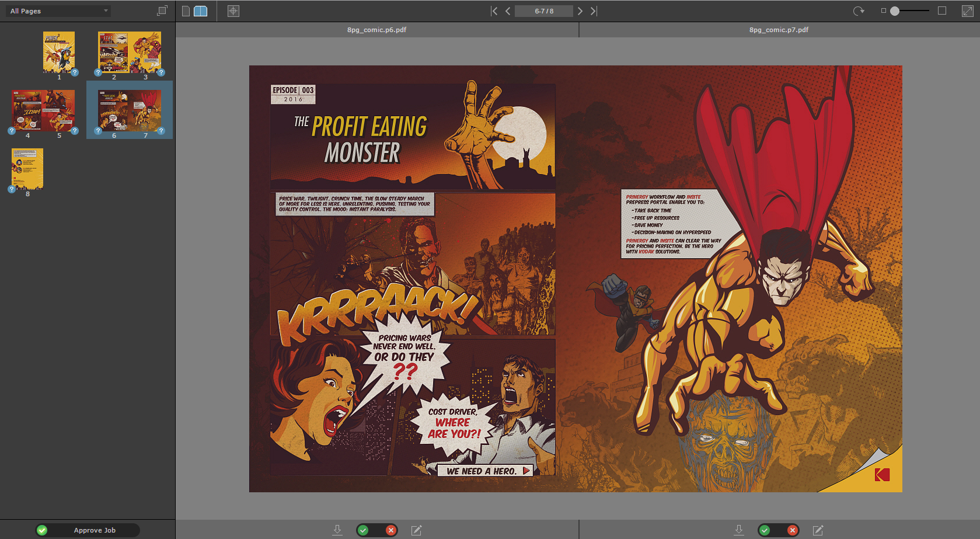Download page 6 using the arrow icon
980x539 pixels.
pos(337,530)
